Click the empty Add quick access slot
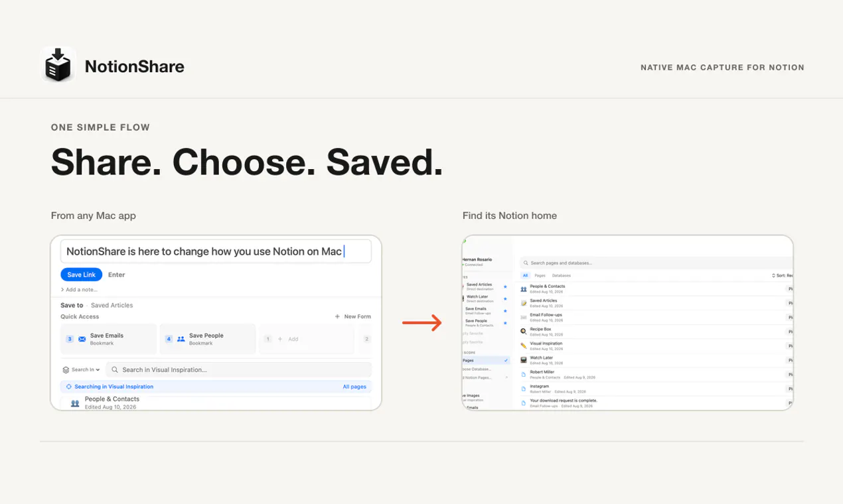The width and height of the screenshot is (843, 504). [x=307, y=339]
